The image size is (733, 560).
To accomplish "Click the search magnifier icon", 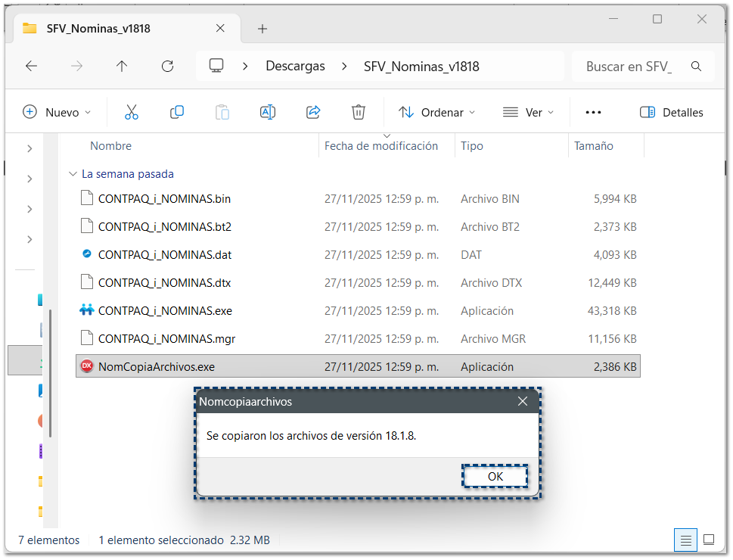I will 696,67.
